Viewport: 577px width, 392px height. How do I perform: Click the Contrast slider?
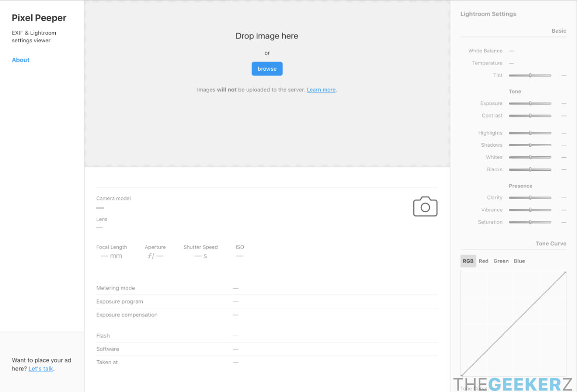click(530, 116)
